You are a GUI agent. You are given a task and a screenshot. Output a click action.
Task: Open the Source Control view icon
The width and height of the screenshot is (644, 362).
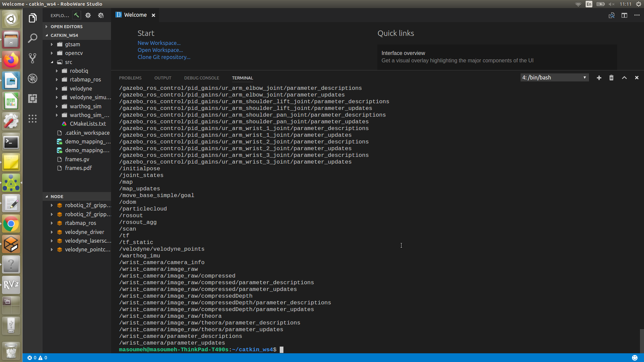tap(33, 58)
